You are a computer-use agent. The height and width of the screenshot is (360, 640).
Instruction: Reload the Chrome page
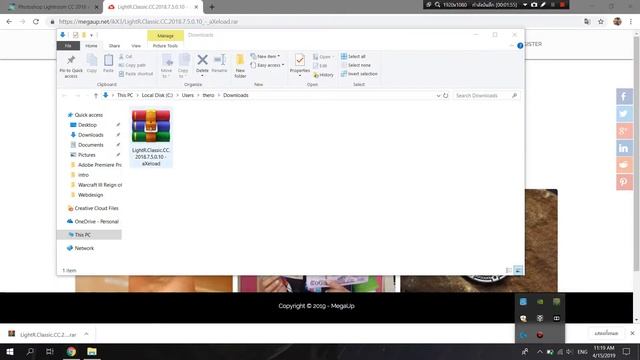[x=36, y=22]
